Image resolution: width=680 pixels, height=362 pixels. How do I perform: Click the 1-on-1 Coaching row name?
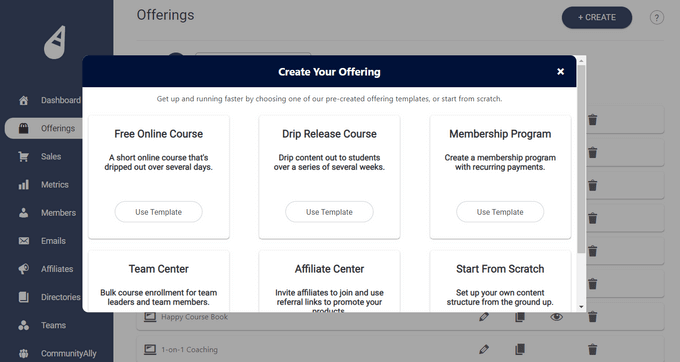click(189, 349)
